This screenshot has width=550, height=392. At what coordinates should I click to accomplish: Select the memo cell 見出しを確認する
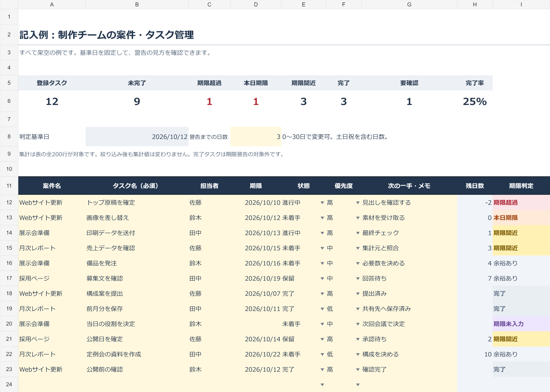tap(409, 202)
